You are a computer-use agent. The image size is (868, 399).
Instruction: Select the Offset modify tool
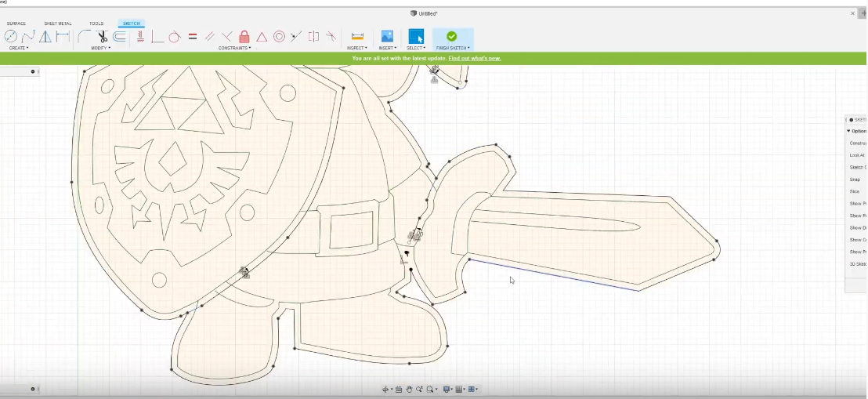click(x=120, y=37)
